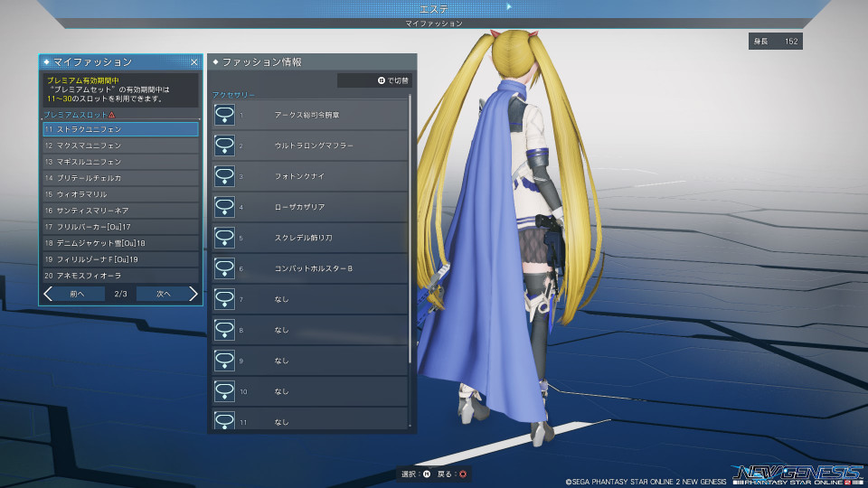The height and width of the screenshot is (488, 868).
Task: Click accessory row ウルトラロングマフラー
Action: tap(310, 145)
